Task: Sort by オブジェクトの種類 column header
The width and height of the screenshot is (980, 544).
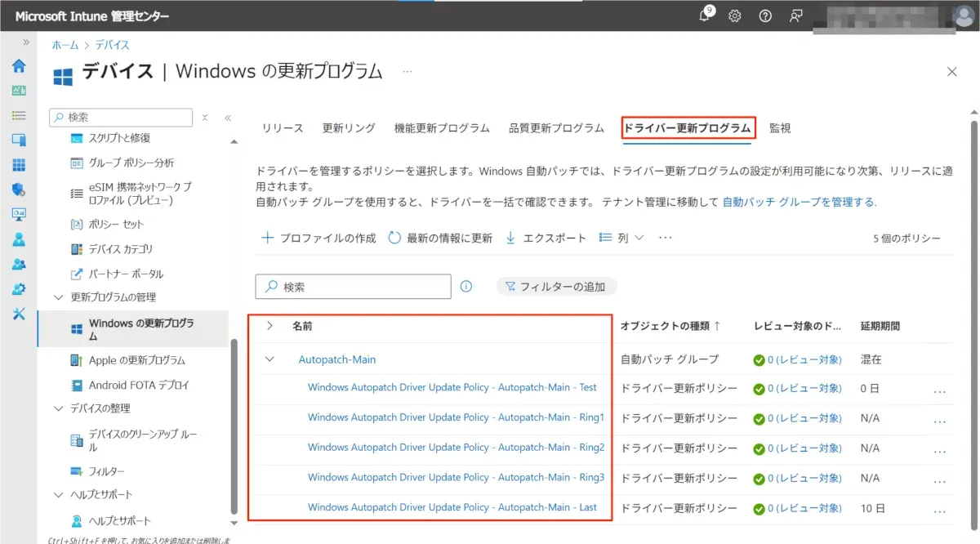Action: pos(670,326)
